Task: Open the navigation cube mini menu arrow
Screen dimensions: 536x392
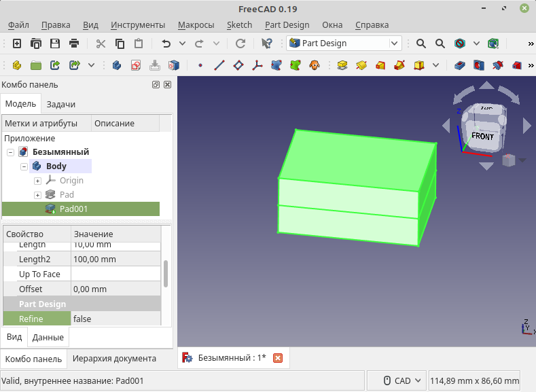Action: click(522, 160)
